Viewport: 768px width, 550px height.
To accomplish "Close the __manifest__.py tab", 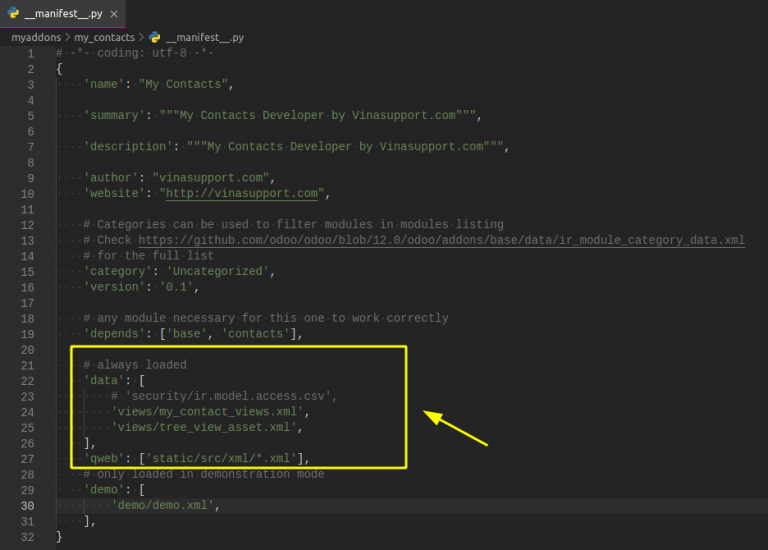I will pyautogui.click(x=114, y=14).
